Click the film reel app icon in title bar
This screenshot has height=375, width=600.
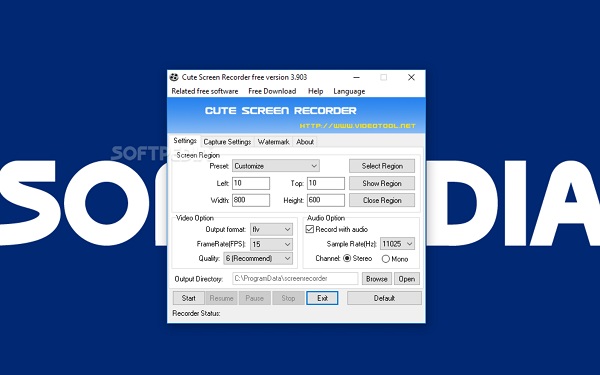(x=174, y=77)
